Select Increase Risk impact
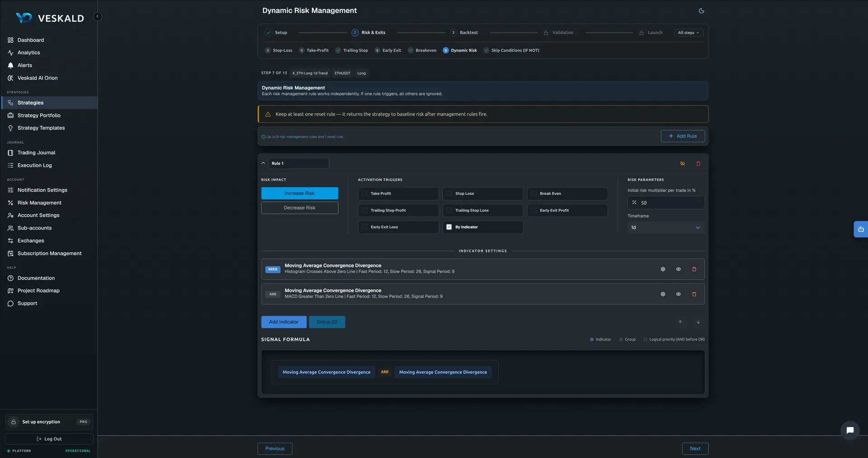Screen dimensions: 868x458 [x=300, y=193]
